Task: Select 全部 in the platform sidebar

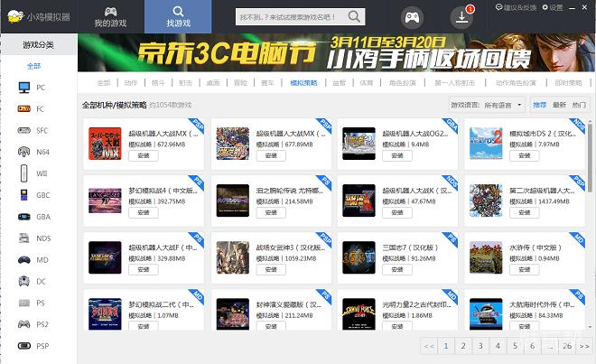Action: pyautogui.click(x=33, y=66)
